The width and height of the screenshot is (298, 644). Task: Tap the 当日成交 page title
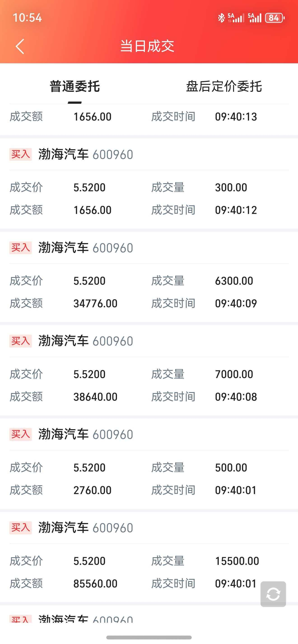[x=147, y=46]
